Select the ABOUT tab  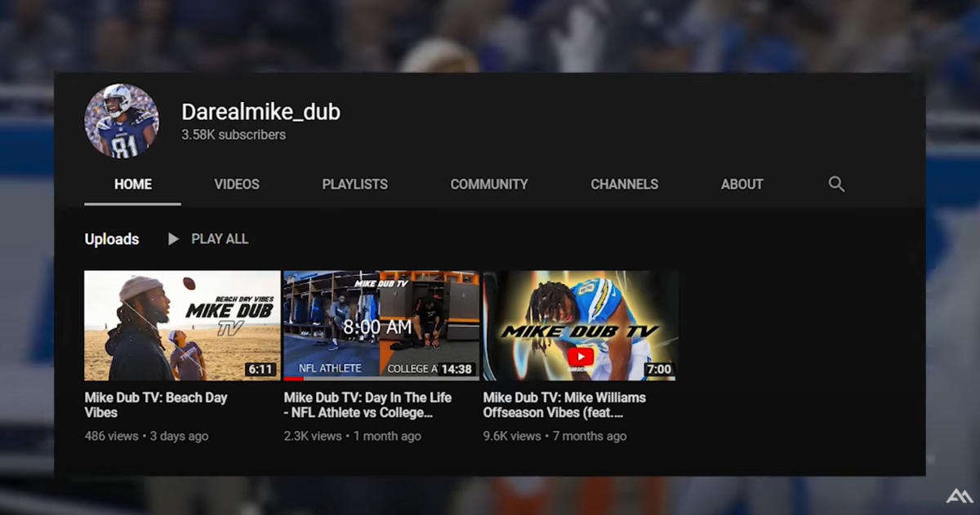click(742, 184)
